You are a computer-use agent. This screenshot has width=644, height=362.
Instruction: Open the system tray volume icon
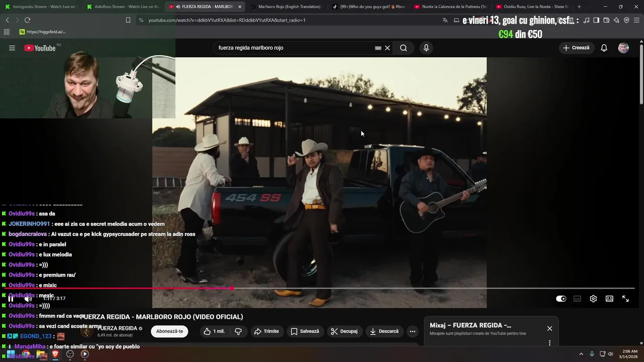pyautogui.click(x=611, y=354)
